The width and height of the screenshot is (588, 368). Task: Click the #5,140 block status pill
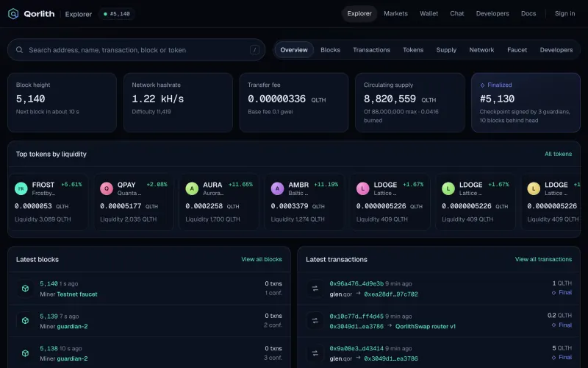coord(117,14)
